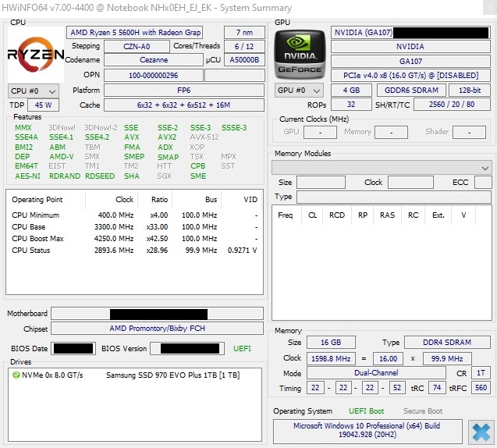Image resolution: width=497 pixels, height=448 pixels.
Task: Click the A50000B microcode value
Action: [244, 60]
